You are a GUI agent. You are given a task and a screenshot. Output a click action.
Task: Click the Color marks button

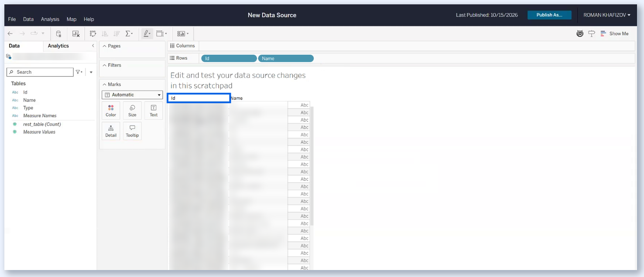click(111, 111)
